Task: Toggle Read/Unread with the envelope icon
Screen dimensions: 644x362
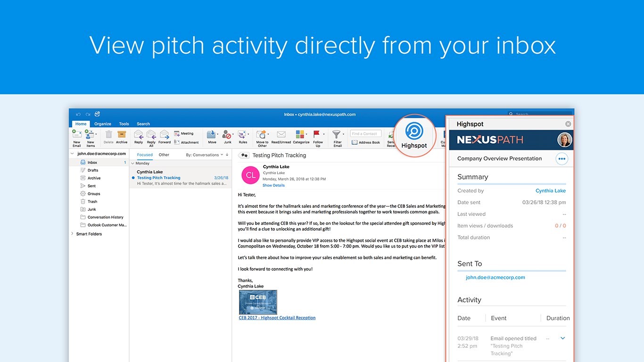Action: pyautogui.click(x=281, y=134)
